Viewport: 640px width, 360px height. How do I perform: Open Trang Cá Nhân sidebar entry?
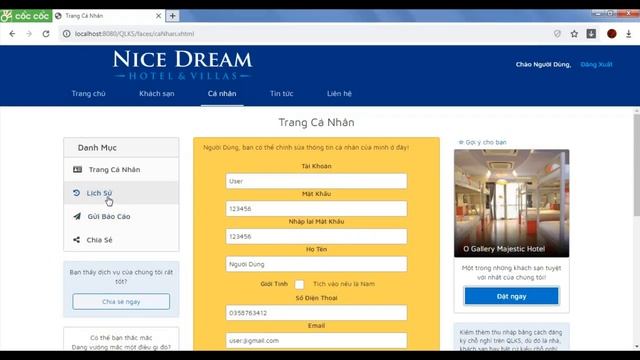[x=121, y=169]
